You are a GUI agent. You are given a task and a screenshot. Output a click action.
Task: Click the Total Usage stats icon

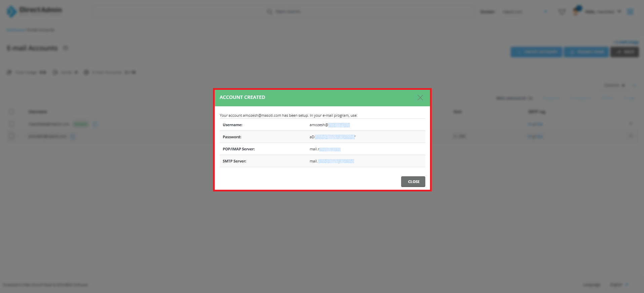tap(9, 72)
